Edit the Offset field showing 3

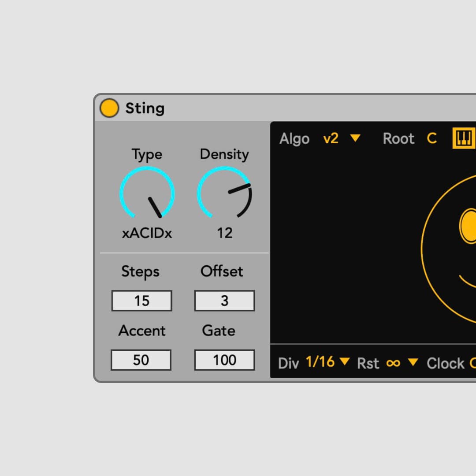point(224,301)
